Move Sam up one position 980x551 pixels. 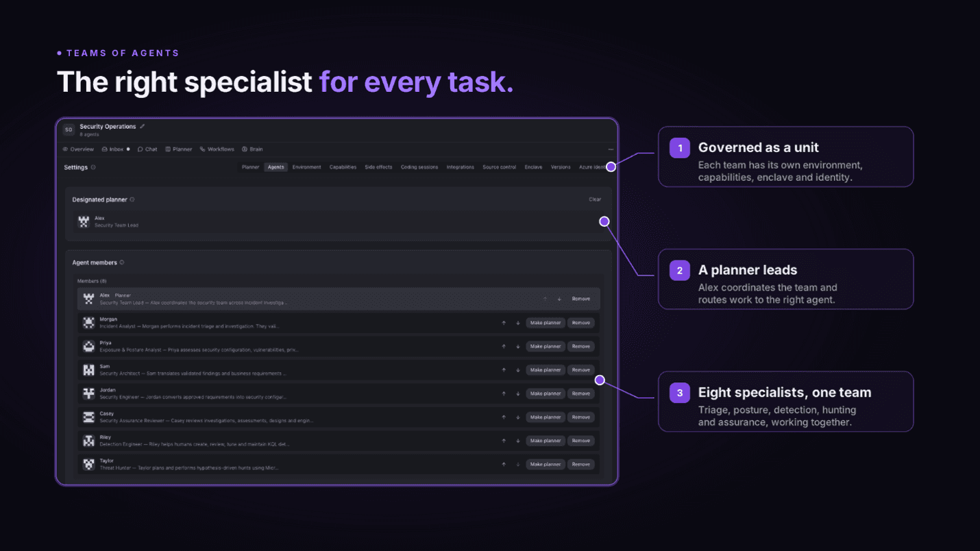[x=504, y=370]
